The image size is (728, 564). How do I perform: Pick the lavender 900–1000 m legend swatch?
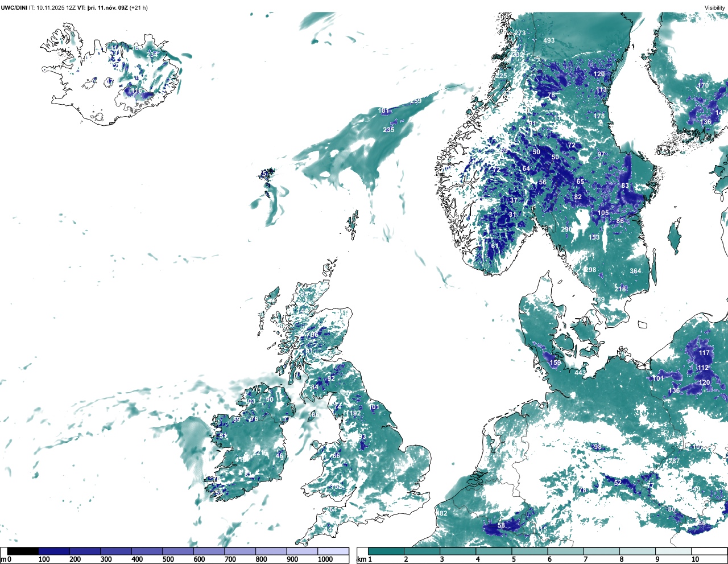333,551
